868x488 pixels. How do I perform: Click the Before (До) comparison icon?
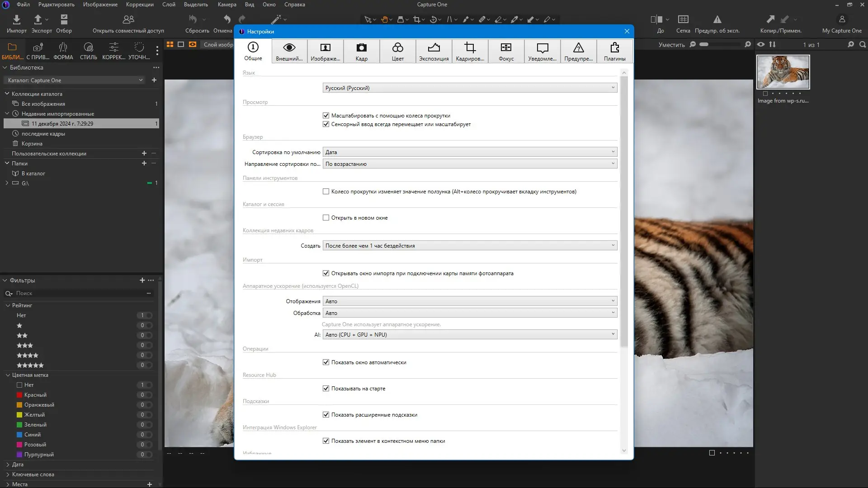tap(656, 20)
